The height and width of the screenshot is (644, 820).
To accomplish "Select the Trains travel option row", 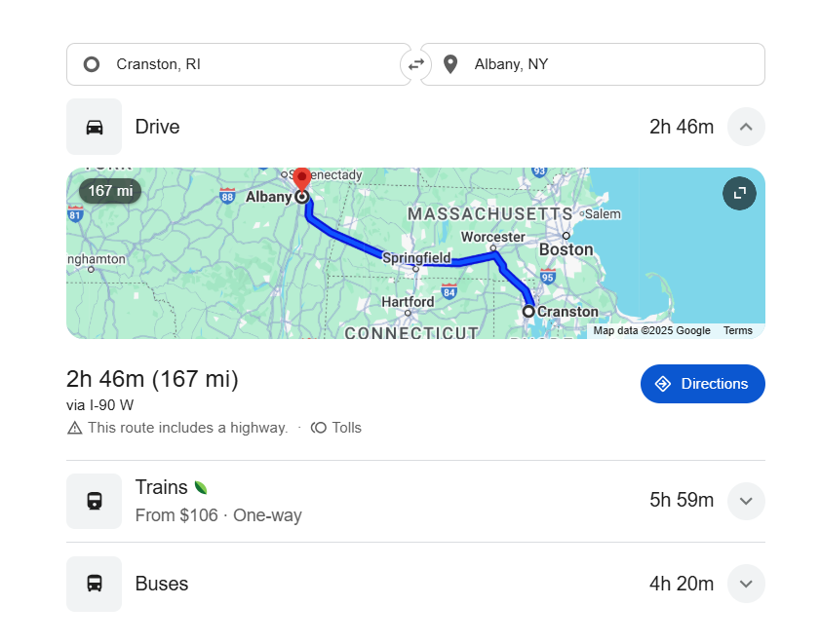I will (390, 501).
